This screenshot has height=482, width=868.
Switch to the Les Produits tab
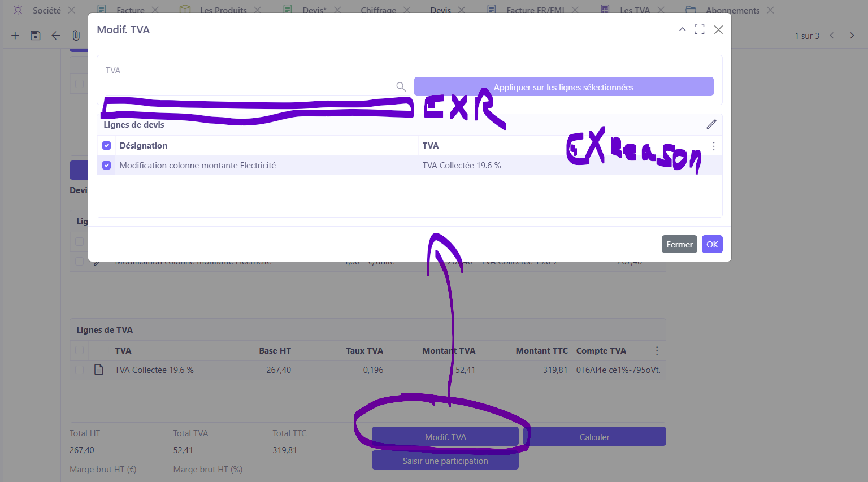223,10
